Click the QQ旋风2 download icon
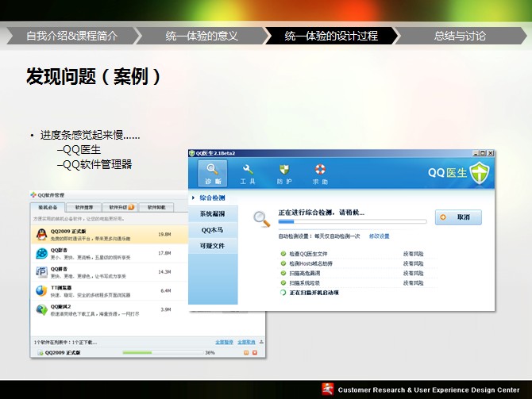This screenshot has height=399, width=532. pyautogui.click(x=42, y=309)
